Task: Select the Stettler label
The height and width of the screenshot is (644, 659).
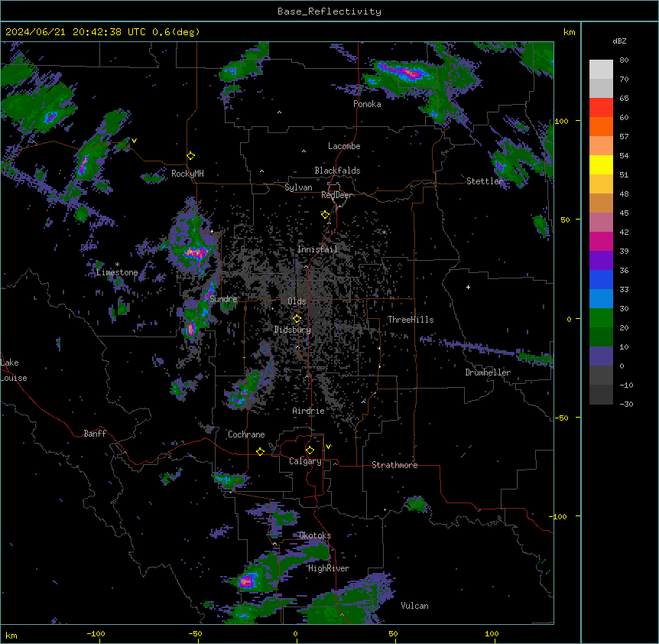Action: pyautogui.click(x=485, y=181)
